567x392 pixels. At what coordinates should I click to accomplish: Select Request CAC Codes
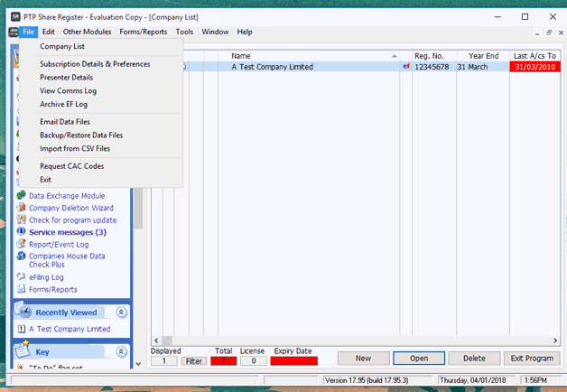(71, 166)
